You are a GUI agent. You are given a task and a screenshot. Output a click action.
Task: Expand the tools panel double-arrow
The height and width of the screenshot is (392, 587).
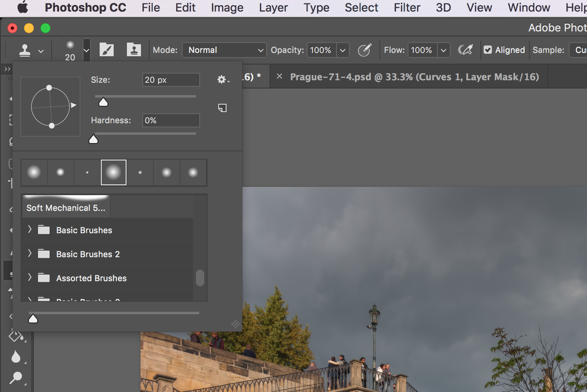coord(7,69)
